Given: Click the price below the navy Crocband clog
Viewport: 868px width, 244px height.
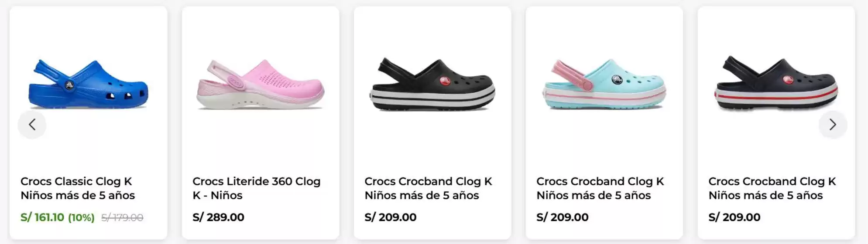Looking at the screenshot, I should (x=734, y=217).
